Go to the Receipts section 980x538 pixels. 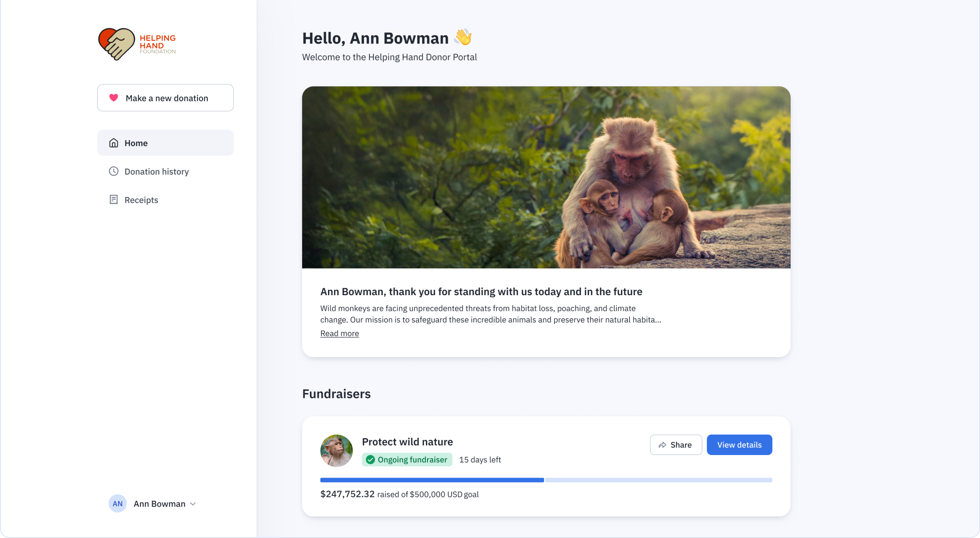141,200
